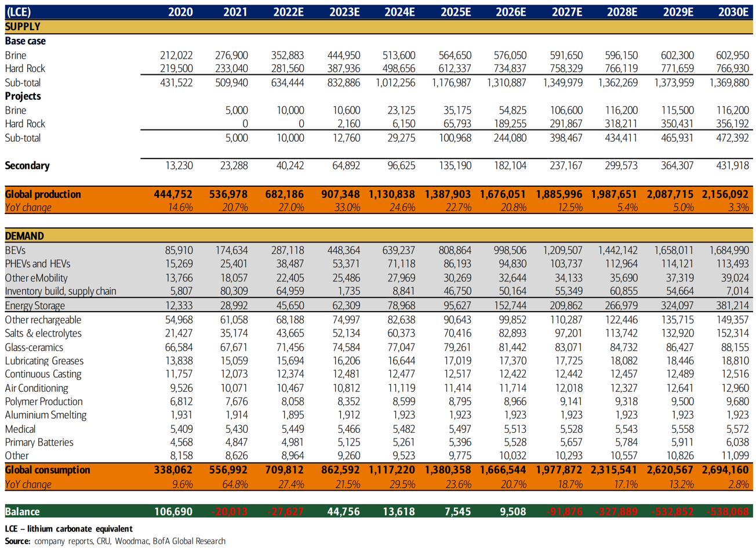Click the Glass-ceramics row label
The width and height of the screenshot is (756, 550).
pyautogui.click(x=34, y=348)
